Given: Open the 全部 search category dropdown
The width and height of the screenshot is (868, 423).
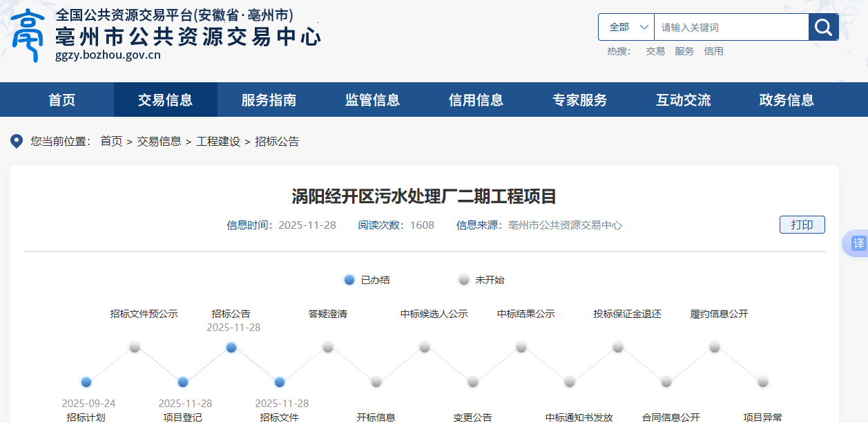Looking at the screenshot, I should (626, 27).
